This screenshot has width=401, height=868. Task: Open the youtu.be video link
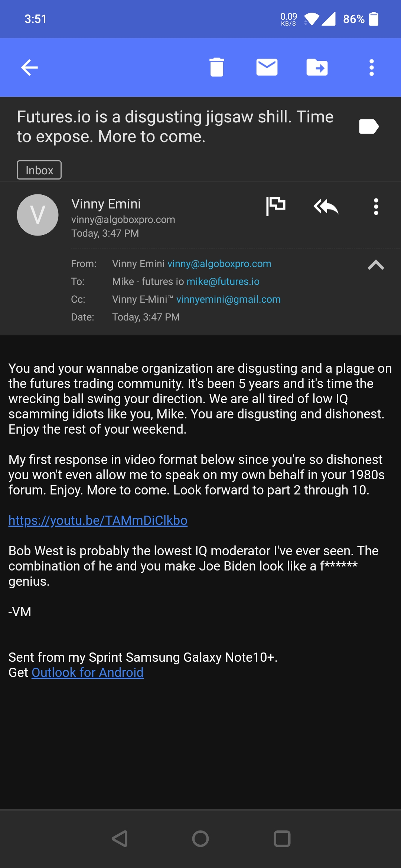pyautogui.click(x=98, y=520)
